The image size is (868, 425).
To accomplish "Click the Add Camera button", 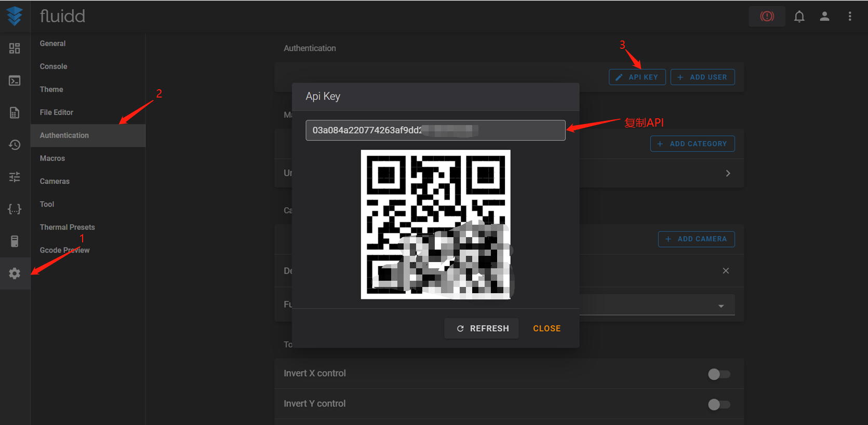I will click(x=696, y=239).
